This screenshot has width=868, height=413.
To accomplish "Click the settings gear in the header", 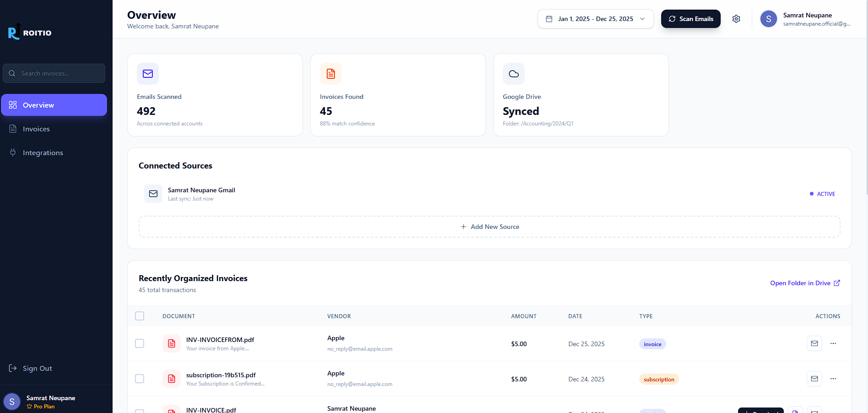I will pos(736,19).
